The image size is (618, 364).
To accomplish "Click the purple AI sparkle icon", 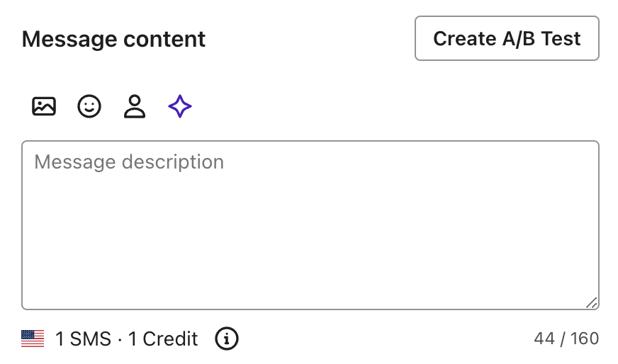I will [180, 107].
